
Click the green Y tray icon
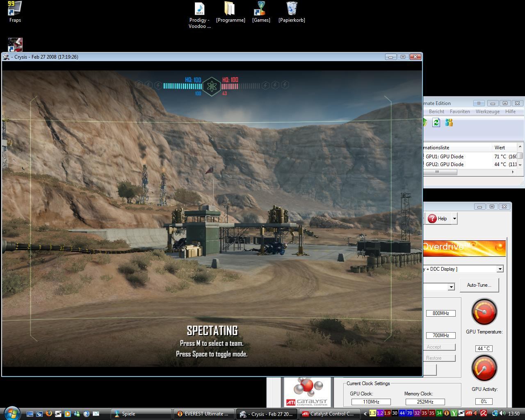[454, 413]
